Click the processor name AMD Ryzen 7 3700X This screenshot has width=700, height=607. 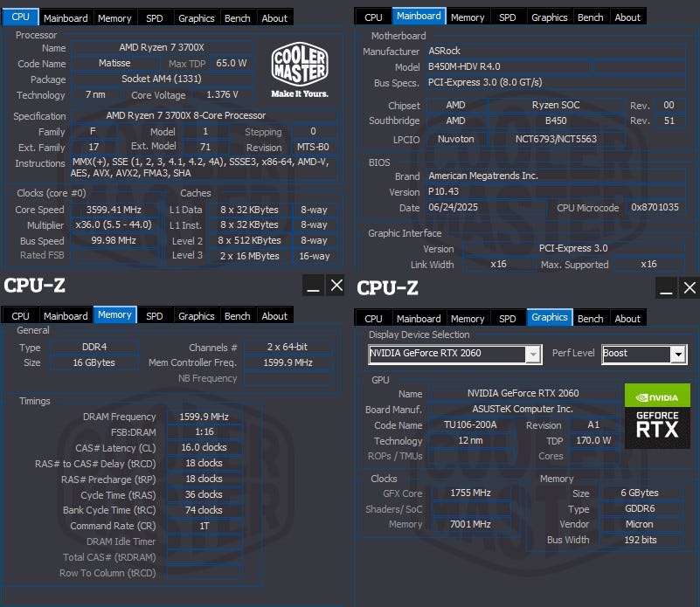[162, 47]
